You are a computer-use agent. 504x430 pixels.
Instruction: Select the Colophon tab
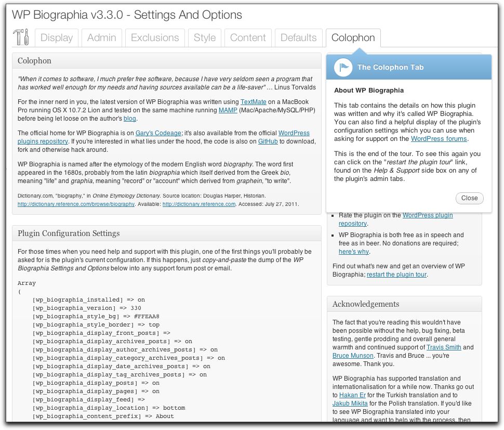click(353, 38)
